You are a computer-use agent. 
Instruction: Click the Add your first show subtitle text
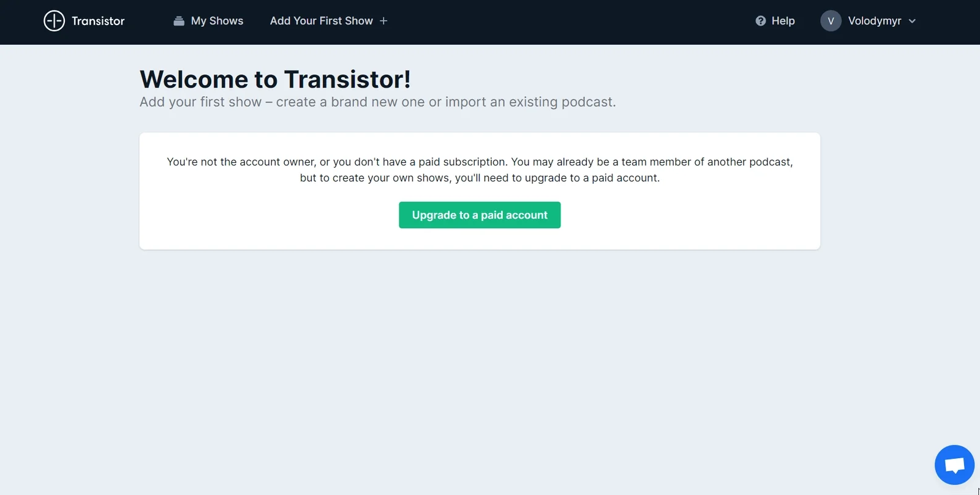tap(378, 102)
